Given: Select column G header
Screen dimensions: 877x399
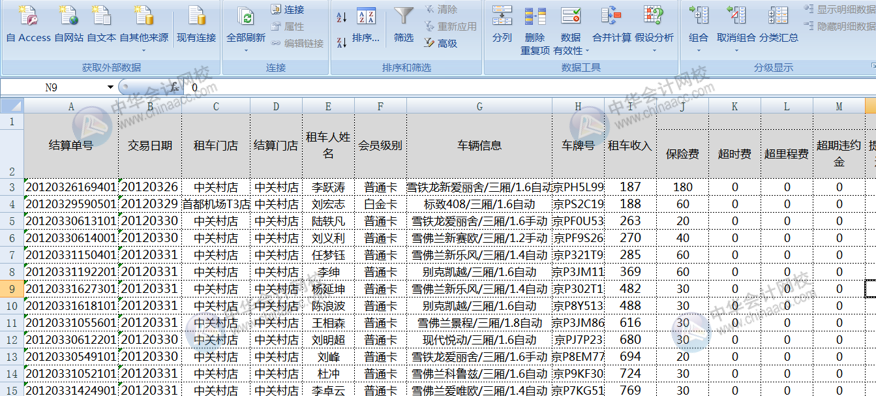Looking at the screenshot, I should click(479, 106).
